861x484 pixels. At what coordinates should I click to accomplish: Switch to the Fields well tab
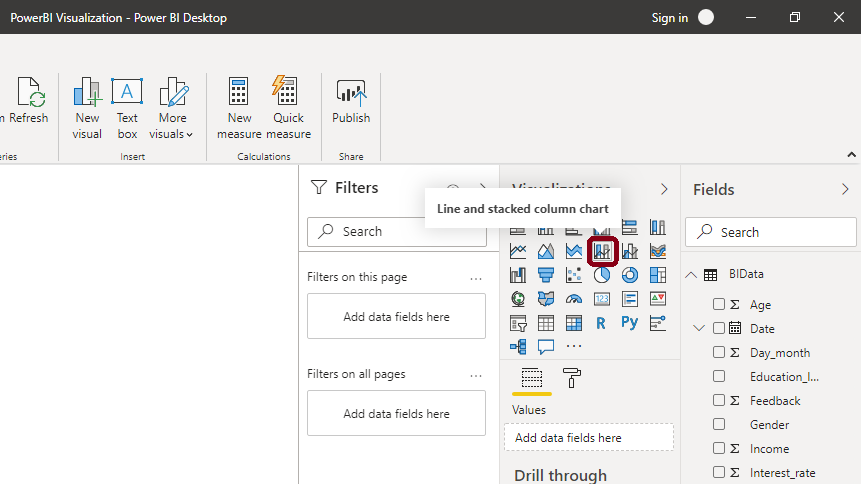[x=532, y=377]
